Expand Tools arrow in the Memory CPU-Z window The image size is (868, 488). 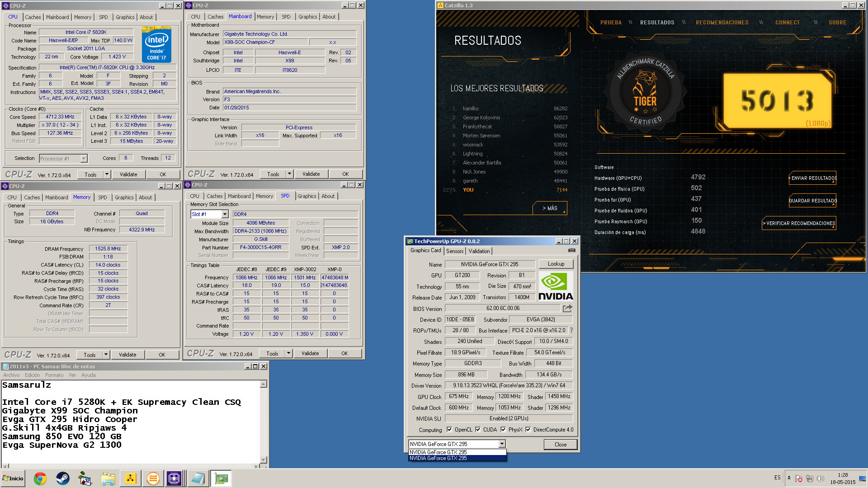tap(106, 355)
